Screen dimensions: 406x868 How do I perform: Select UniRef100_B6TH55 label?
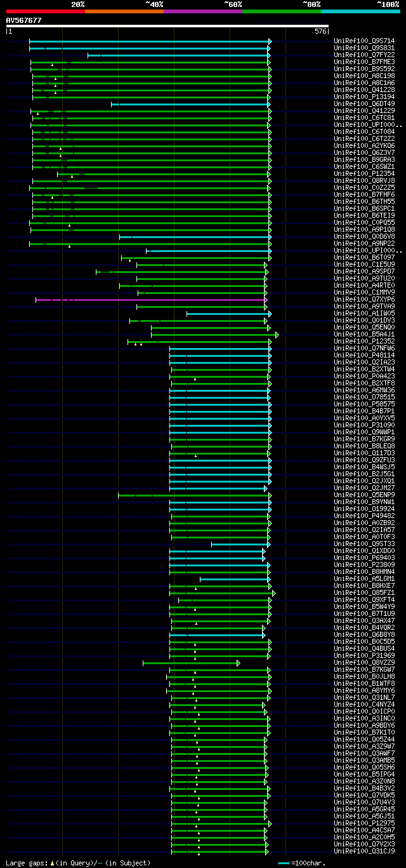pyautogui.click(x=363, y=202)
